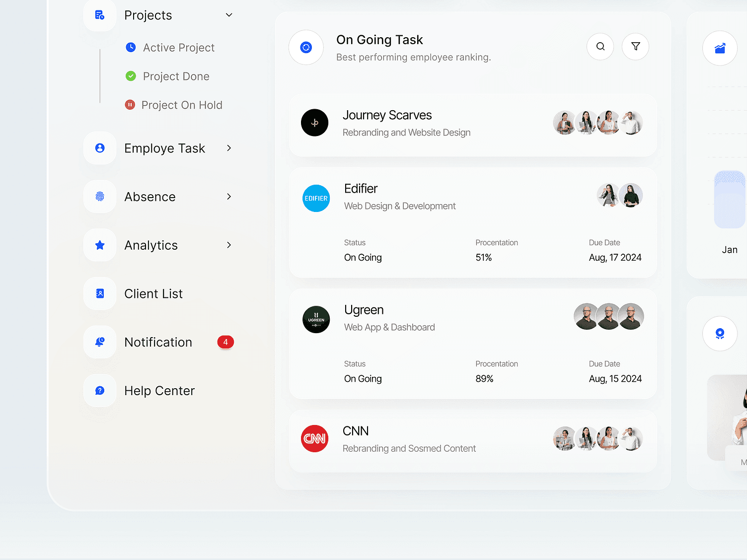Click first team avatar on CNN card
Viewport: 747px width, 560px height.
(565, 438)
